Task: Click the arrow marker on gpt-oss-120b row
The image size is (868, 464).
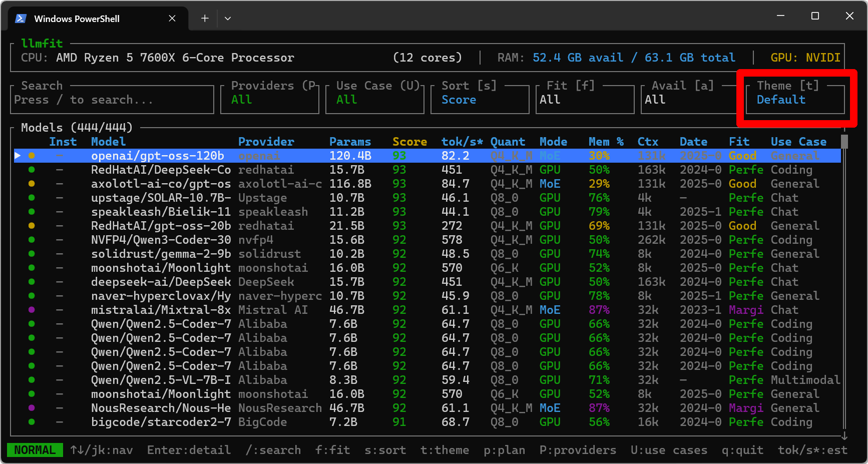Action: pos(18,156)
